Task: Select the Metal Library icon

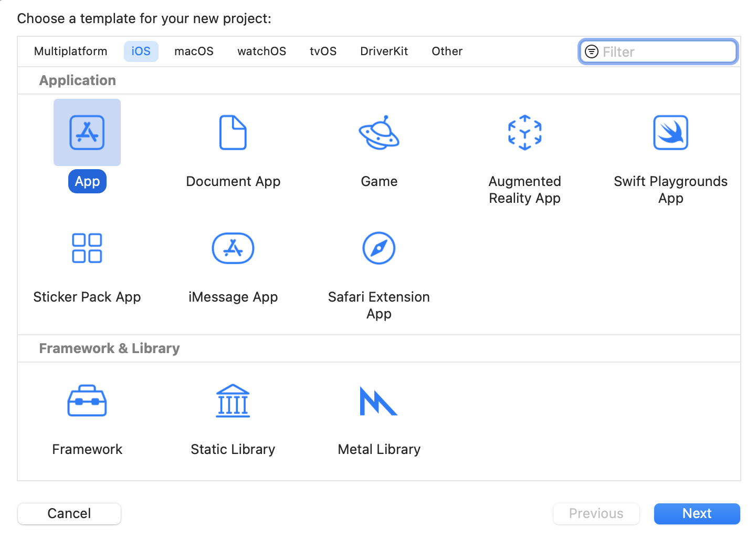Action: pyautogui.click(x=379, y=401)
